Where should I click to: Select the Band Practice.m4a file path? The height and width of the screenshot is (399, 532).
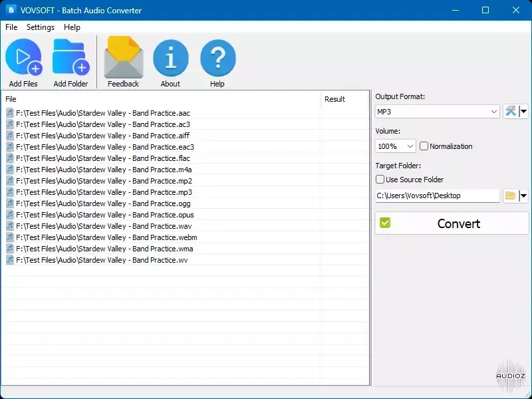104,170
